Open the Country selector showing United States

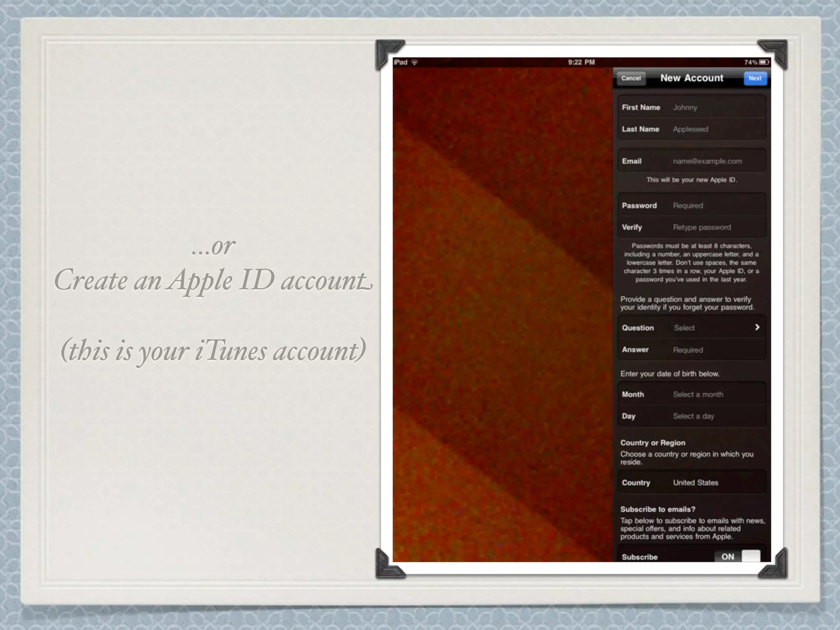pyautogui.click(x=692, y=482)
